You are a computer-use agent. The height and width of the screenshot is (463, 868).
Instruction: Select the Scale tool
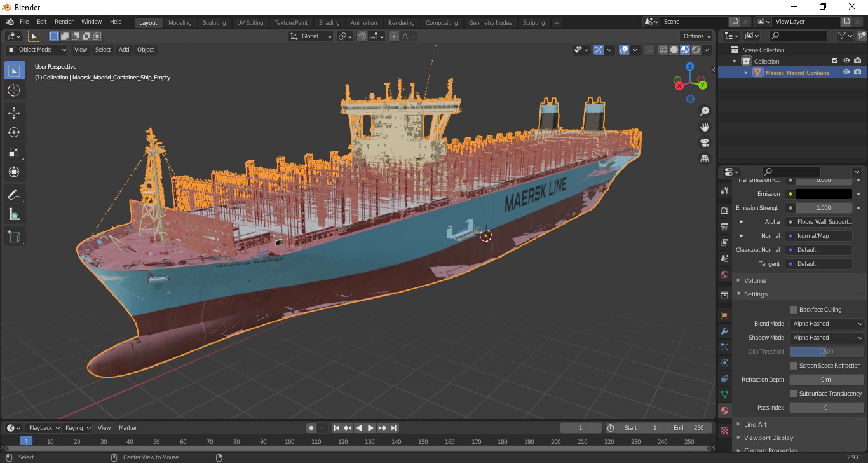[14, 152]
